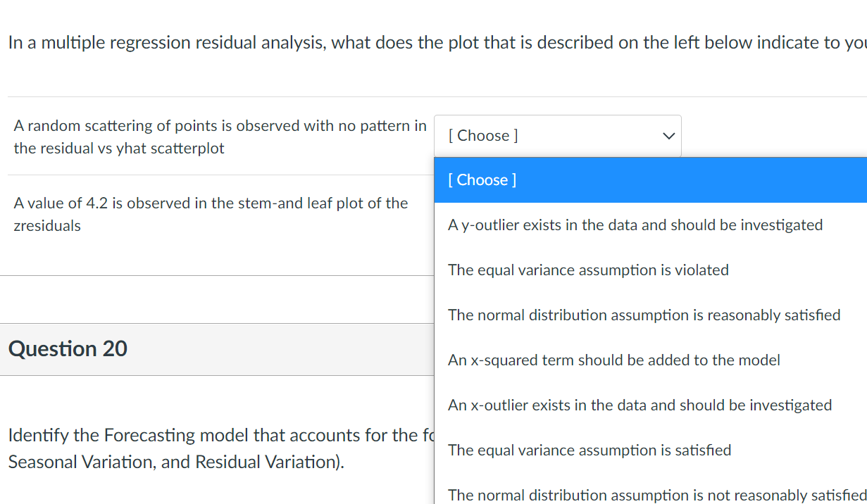Image resolution: width=867 pixels, height=504 pixels.
Task: Select the highlighted [Choose] placeholder option
Action: 482,179
